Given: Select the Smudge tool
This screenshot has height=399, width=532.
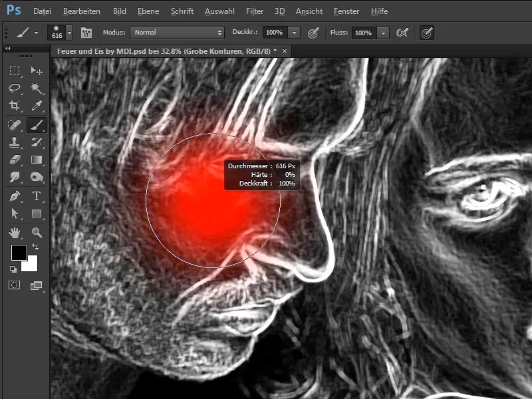Looking at the screenshot, I should tap(14, 177).
